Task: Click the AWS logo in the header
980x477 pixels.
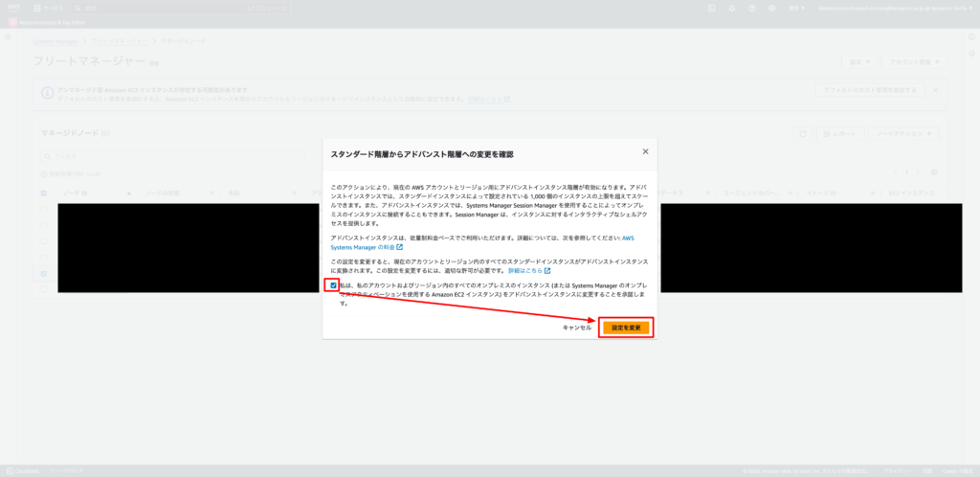Action: coord(13,8)
